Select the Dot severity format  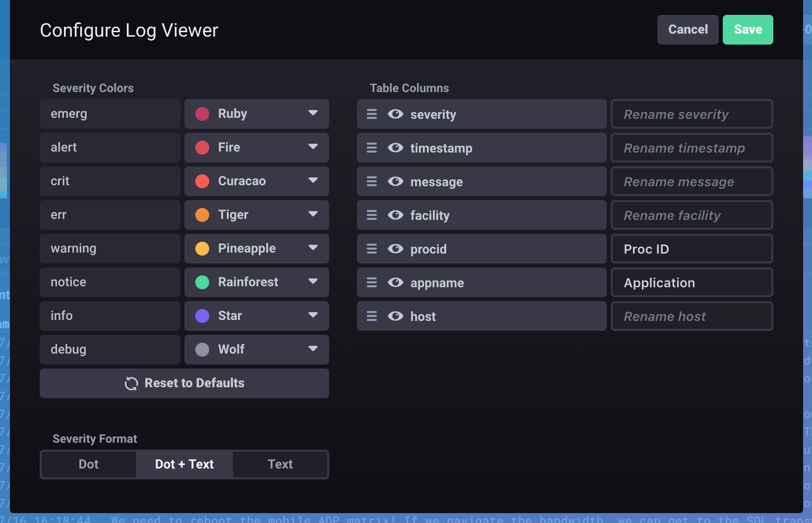(x=89, y=465)
